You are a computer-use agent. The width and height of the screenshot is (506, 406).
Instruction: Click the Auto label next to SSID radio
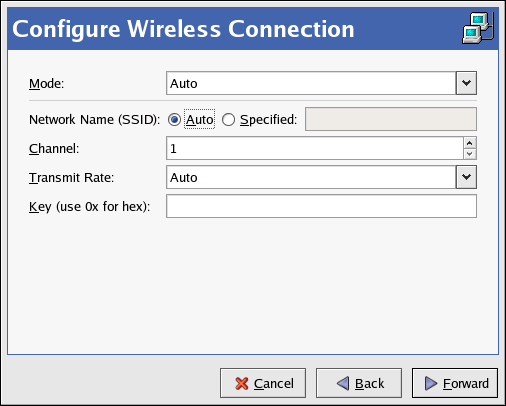coord(199,119)
